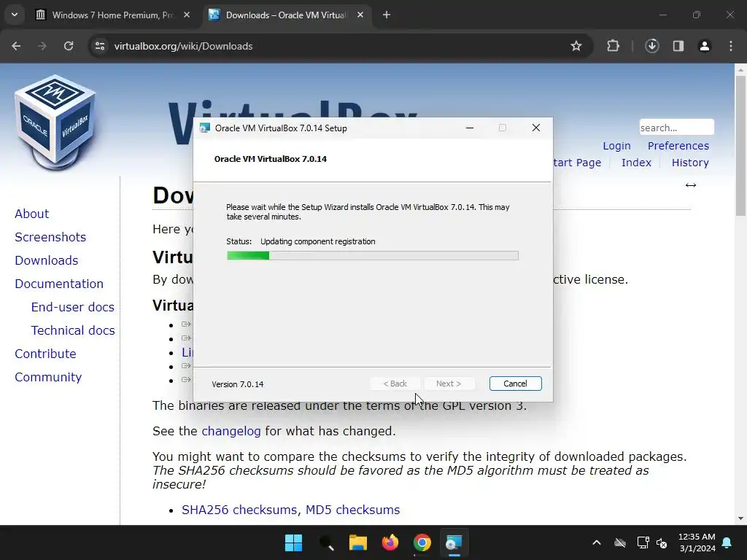
Task: Open Downloads in the sidebar
Action: click(46, 260)
